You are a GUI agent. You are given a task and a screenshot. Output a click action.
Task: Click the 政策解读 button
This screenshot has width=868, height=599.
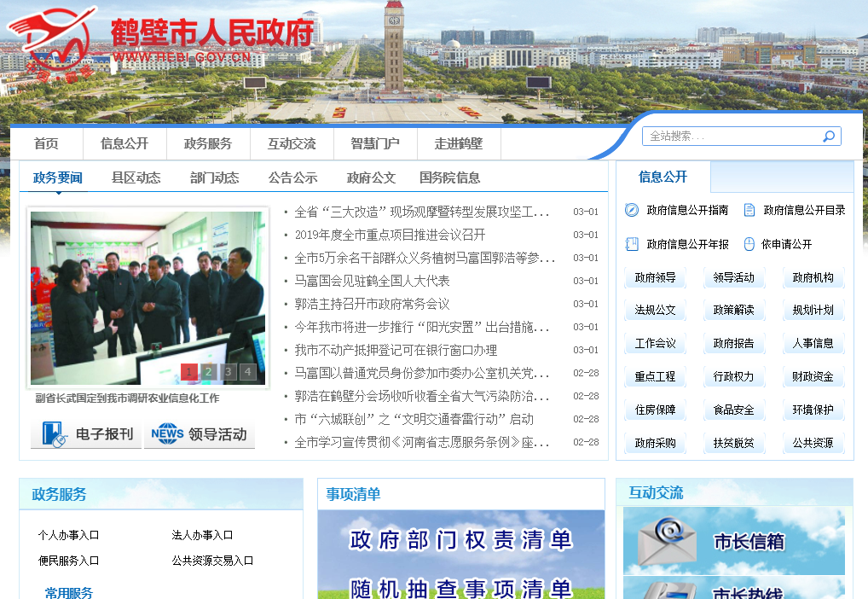point(734,311)
